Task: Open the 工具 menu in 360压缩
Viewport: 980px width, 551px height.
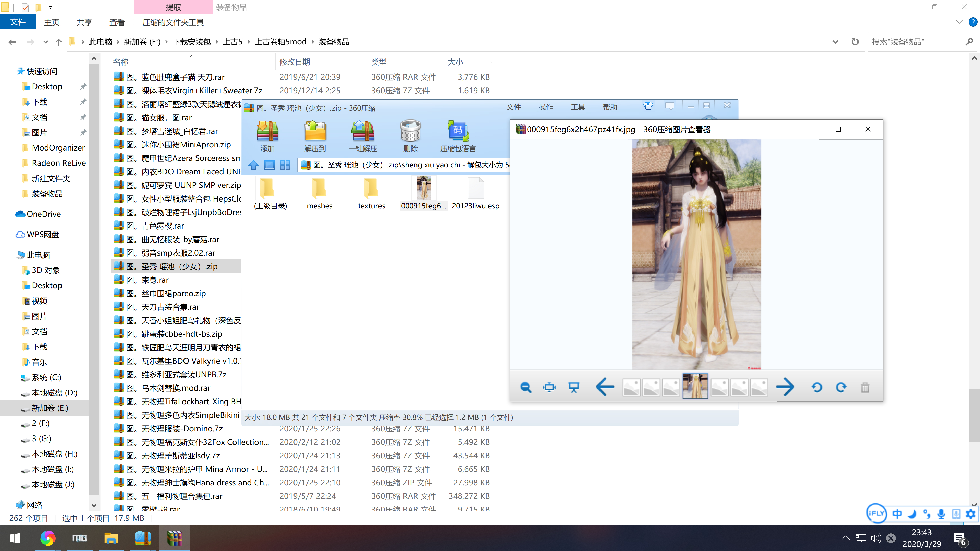Action: 578,107
